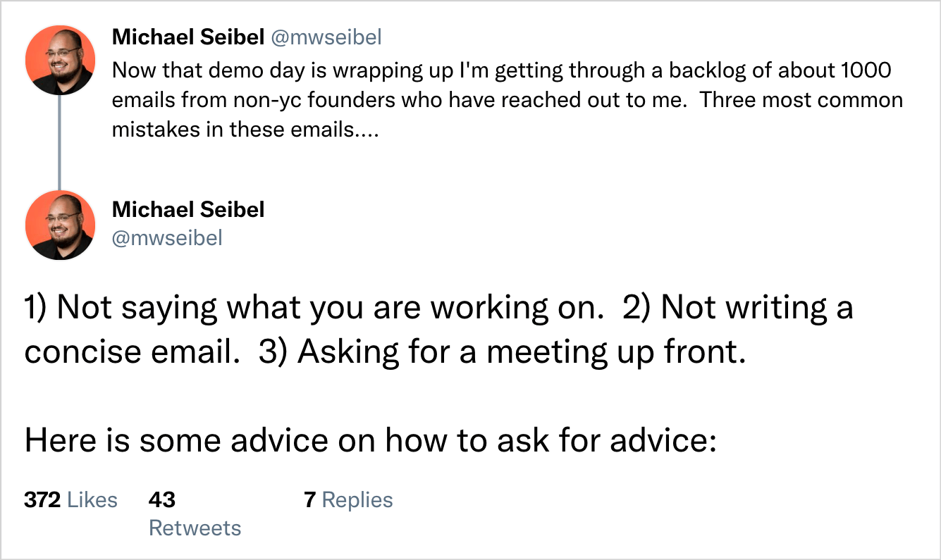The image size is (941, 560).
Task: Click the line "mistakes in these emails...."
Action: 245,130
